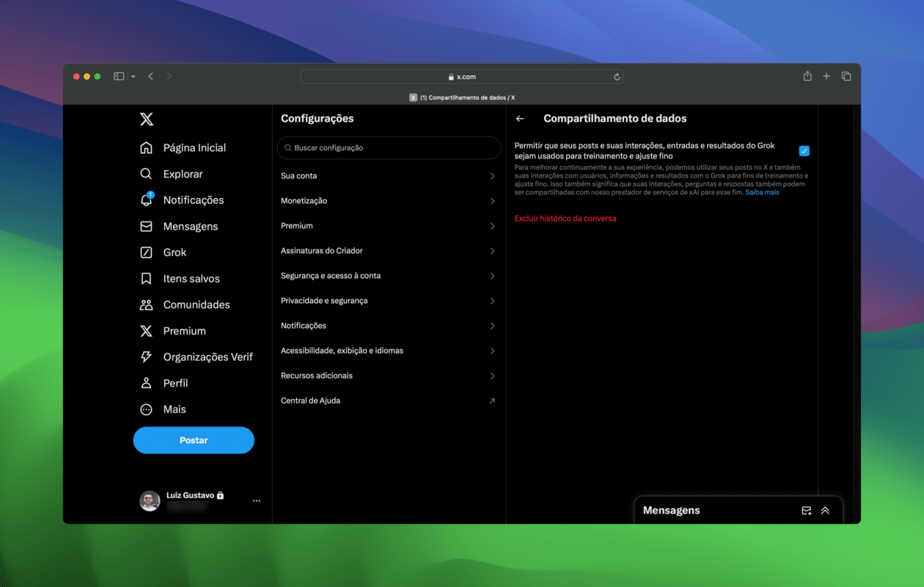Click Excluir histórico da conversa
The image size is (924, 587).
click(x=565, y=219)
